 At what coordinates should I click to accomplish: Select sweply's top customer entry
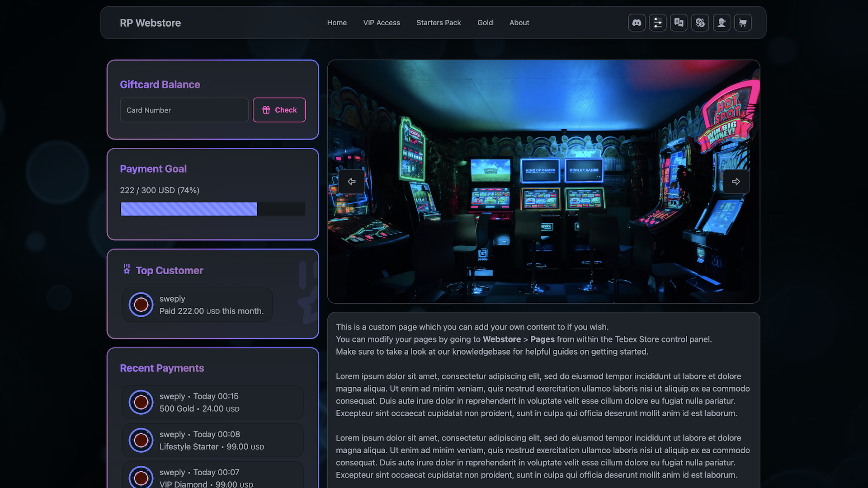coord(197,305)
